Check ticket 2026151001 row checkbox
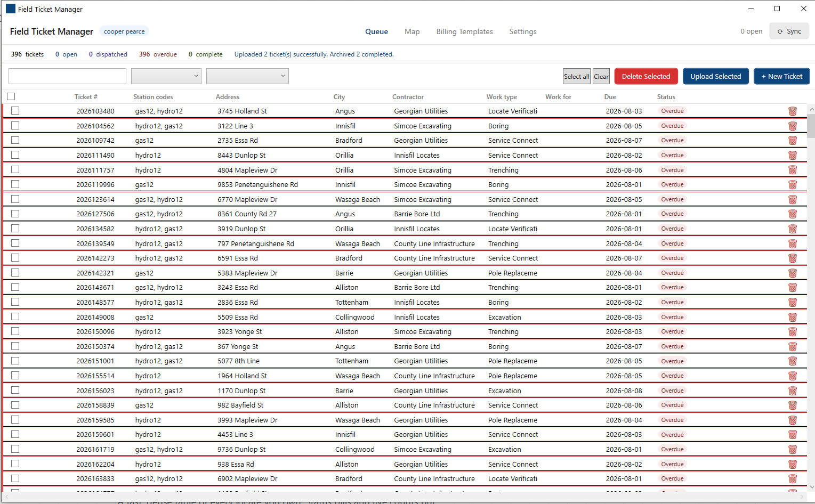Viewport: 815px width, 504px height. (15, 361)
